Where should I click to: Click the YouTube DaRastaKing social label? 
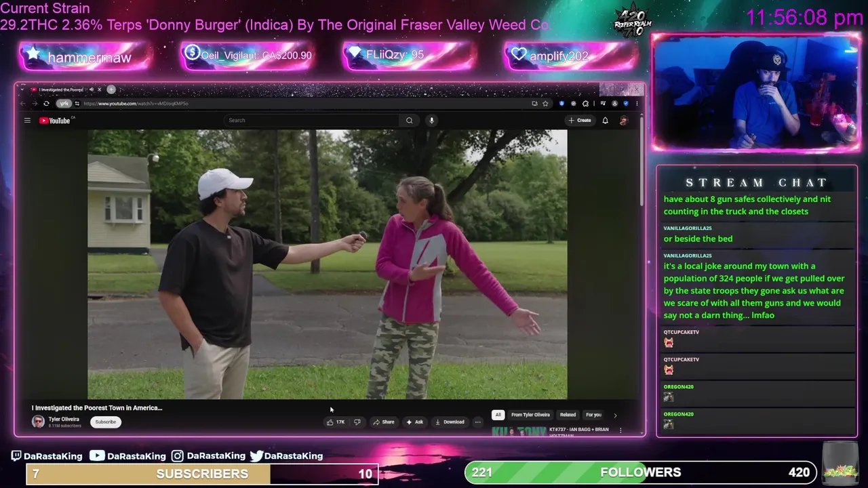tap(127, 456)
